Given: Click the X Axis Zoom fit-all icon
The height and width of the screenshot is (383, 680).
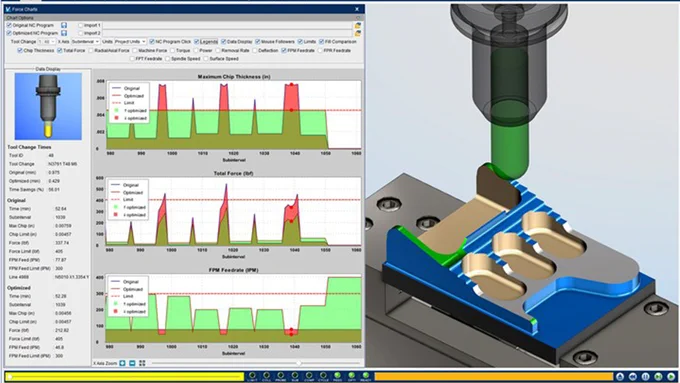Looking at the screenshot, I should (142, 363).
